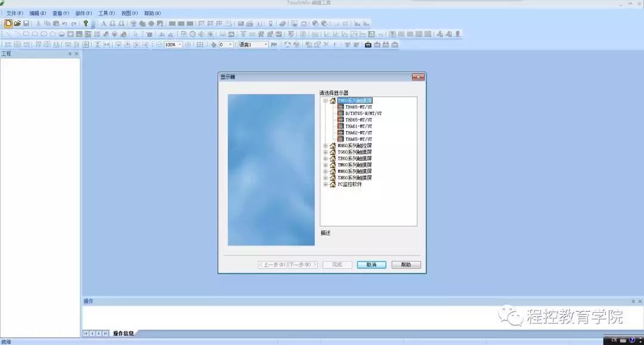Click the Undo arrow icon
644x345 pixels.
(x=64, y=24)
